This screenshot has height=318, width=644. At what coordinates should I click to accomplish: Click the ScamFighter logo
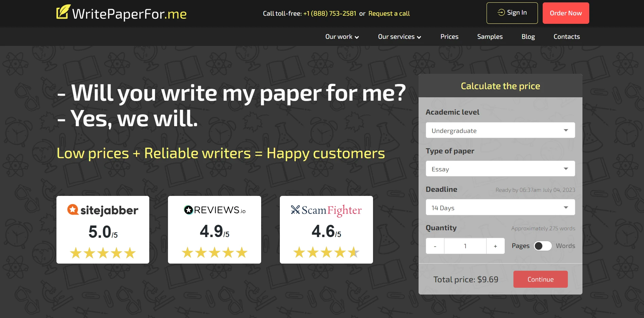326,210
